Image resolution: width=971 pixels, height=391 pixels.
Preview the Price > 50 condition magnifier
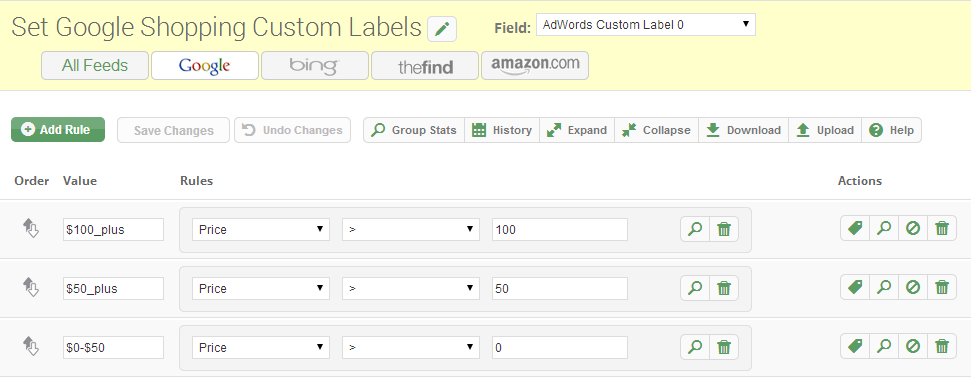click(695, 288)
